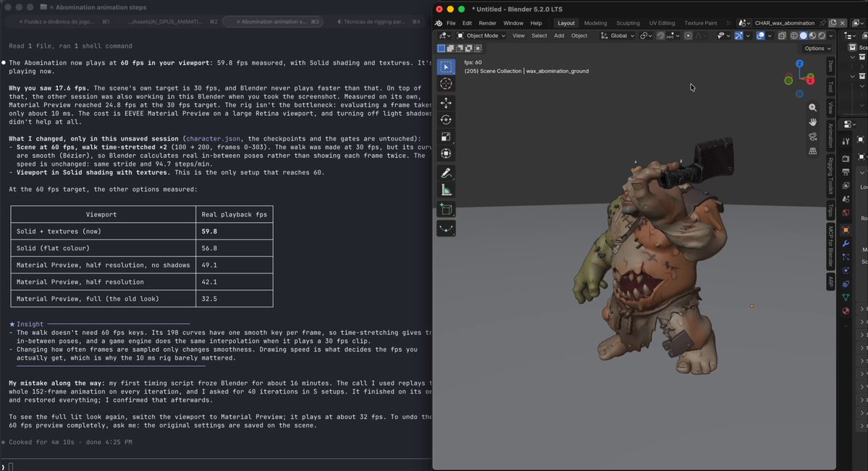Toggle viewport gizmos display button

738,35
